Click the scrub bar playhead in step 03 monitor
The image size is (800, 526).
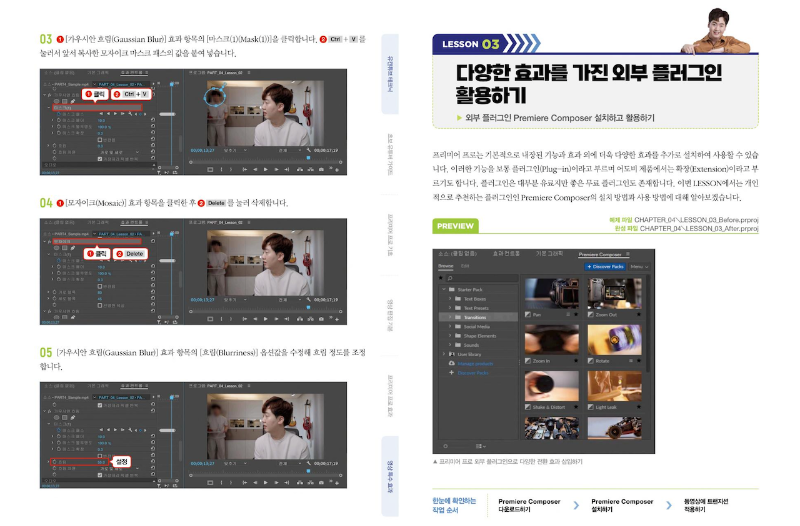coord(308,158)
